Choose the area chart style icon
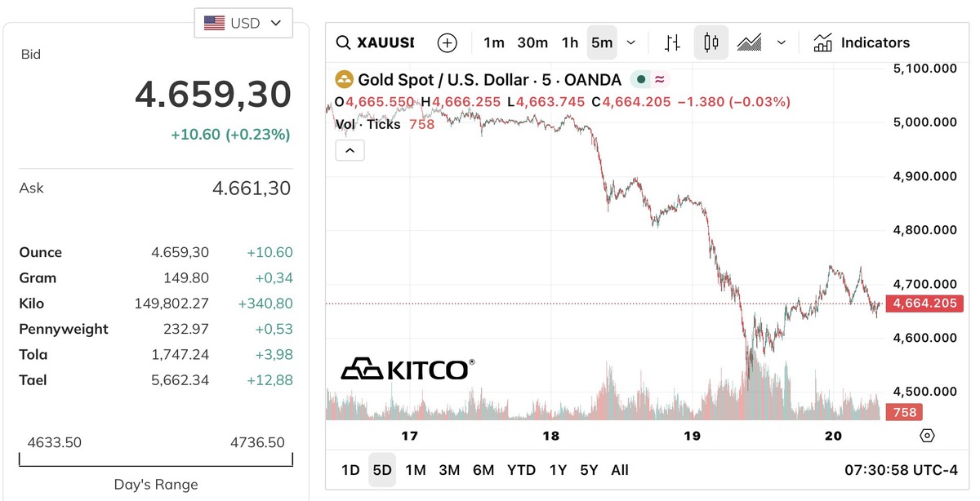 coord(749,42)
